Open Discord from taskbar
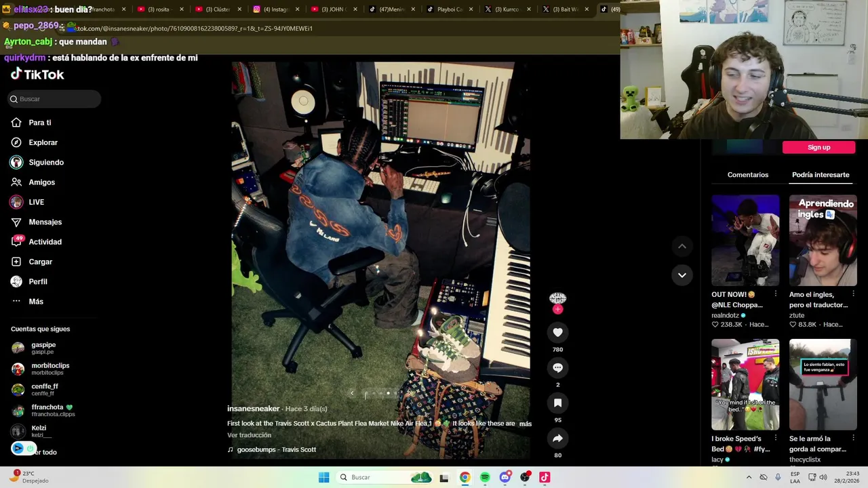Screen dimensions: 868x488 point(505,477)
